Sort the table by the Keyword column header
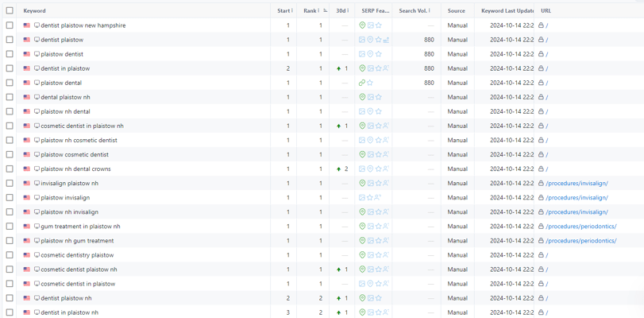The width and height of the screenshot is (644, 318). click(34, 11)
